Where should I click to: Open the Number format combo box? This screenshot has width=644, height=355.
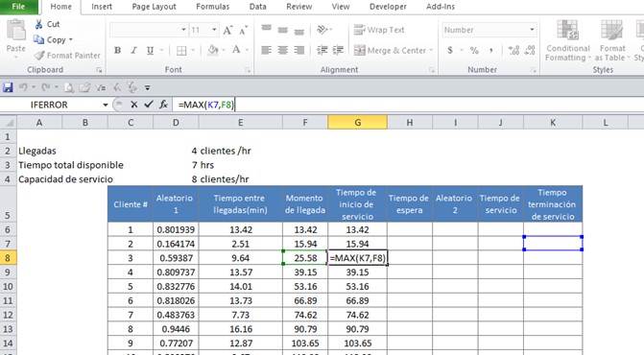pos(489,30)
